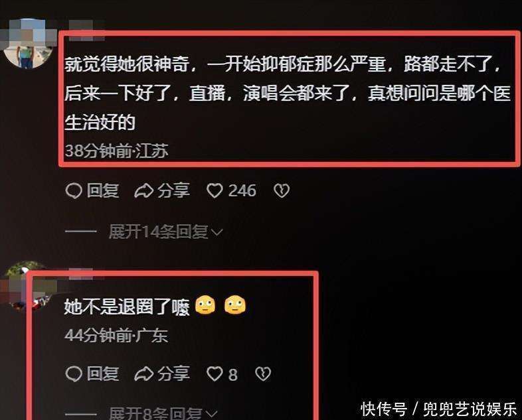Select the comment text about 抑郁症

pyautogui.click(x=288, y=93)
